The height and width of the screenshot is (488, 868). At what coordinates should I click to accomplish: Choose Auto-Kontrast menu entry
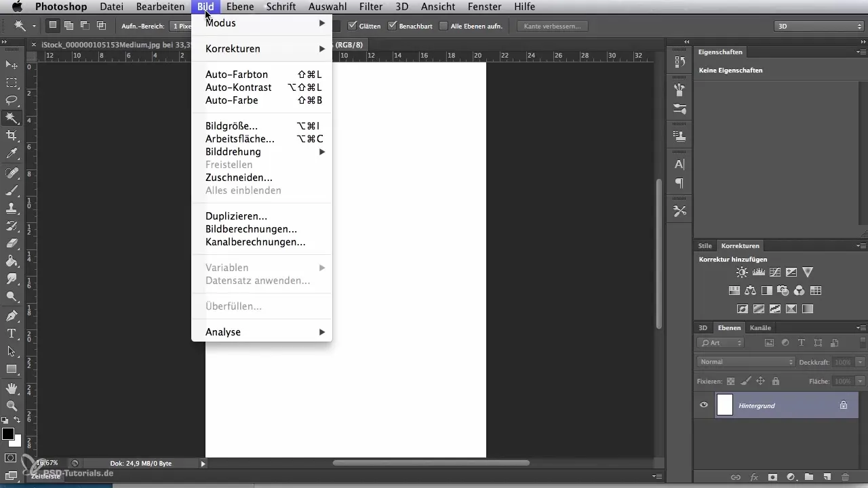pyautogui.click(x=262, y=87)
